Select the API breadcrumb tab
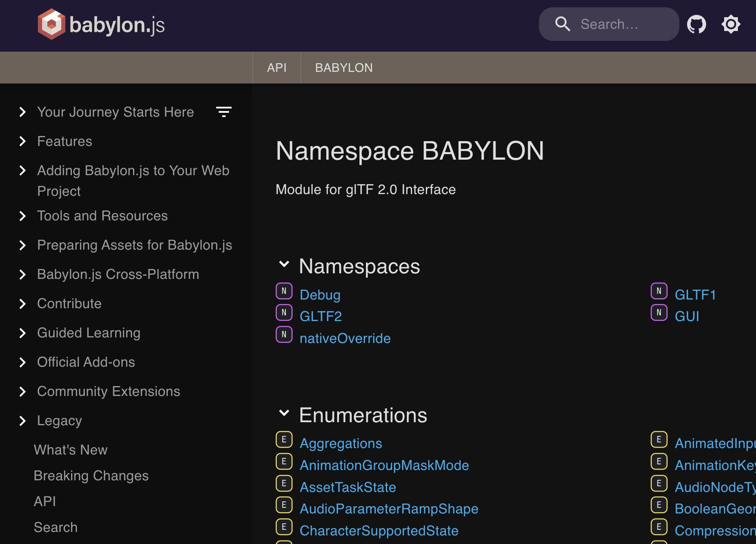This screenshot has height=544, width=756. click(276, 68)
